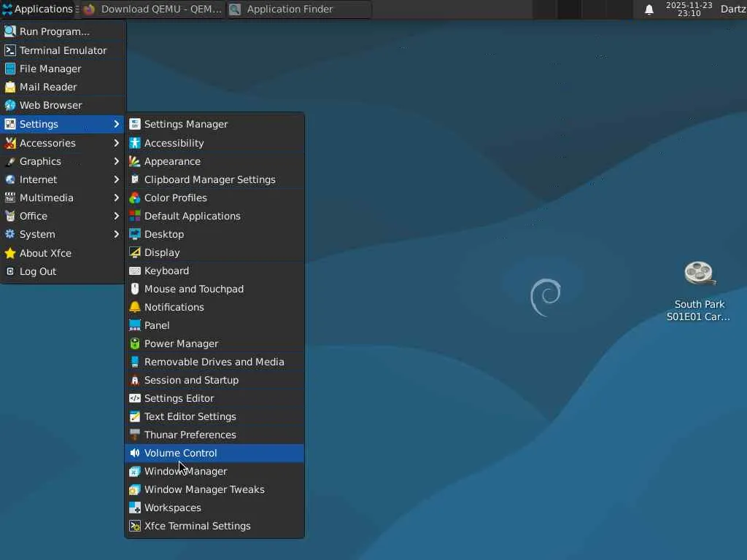Click the Dartz user name in panel
747x560 pixels.
pyautogui.click(x=733, y=9)
